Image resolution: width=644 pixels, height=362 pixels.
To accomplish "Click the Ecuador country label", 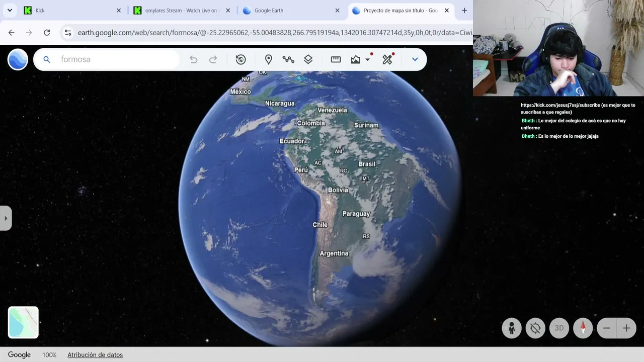I will pos(292,141).
